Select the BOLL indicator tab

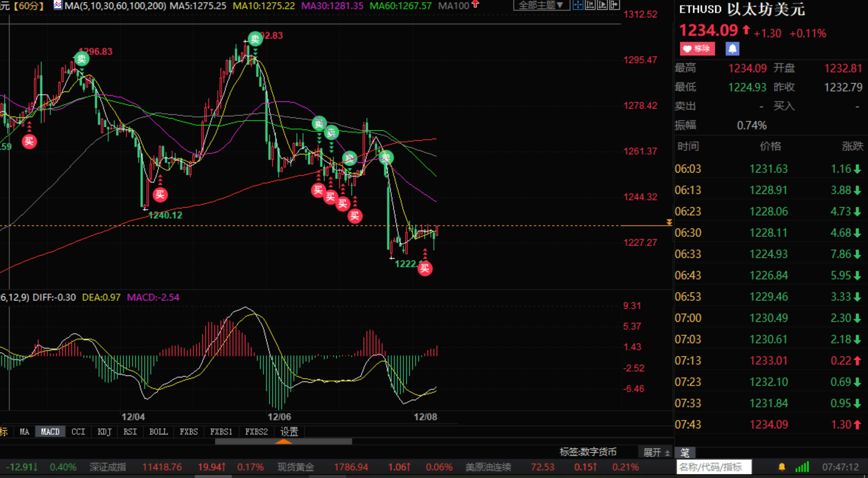[x=158, y=432]
